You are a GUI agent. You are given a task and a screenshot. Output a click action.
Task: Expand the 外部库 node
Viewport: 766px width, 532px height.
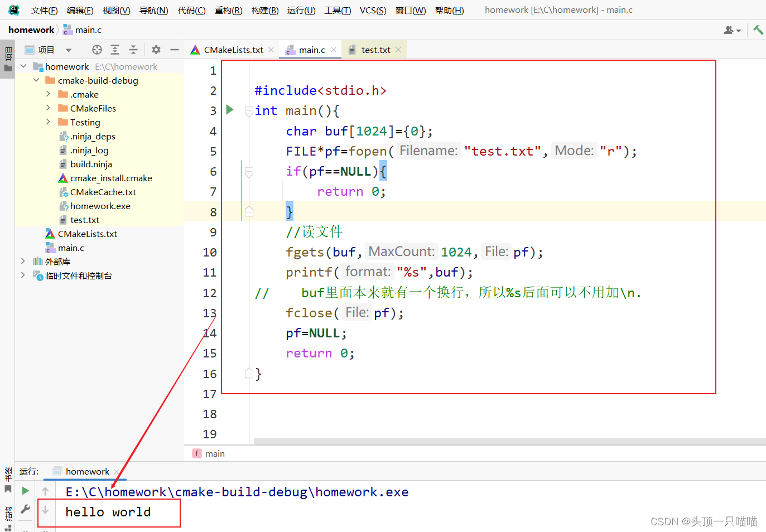tap(23, 262)
